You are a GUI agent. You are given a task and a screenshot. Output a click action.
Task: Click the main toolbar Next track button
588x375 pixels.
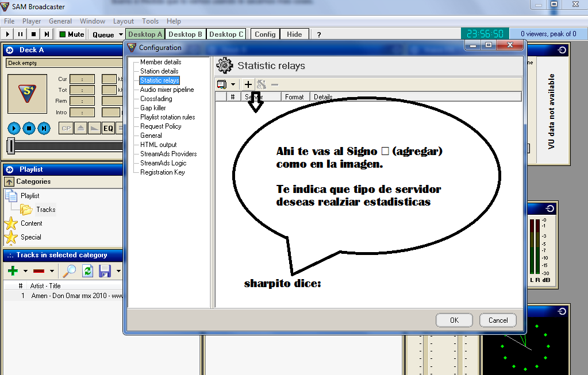[x=47, y=34]
